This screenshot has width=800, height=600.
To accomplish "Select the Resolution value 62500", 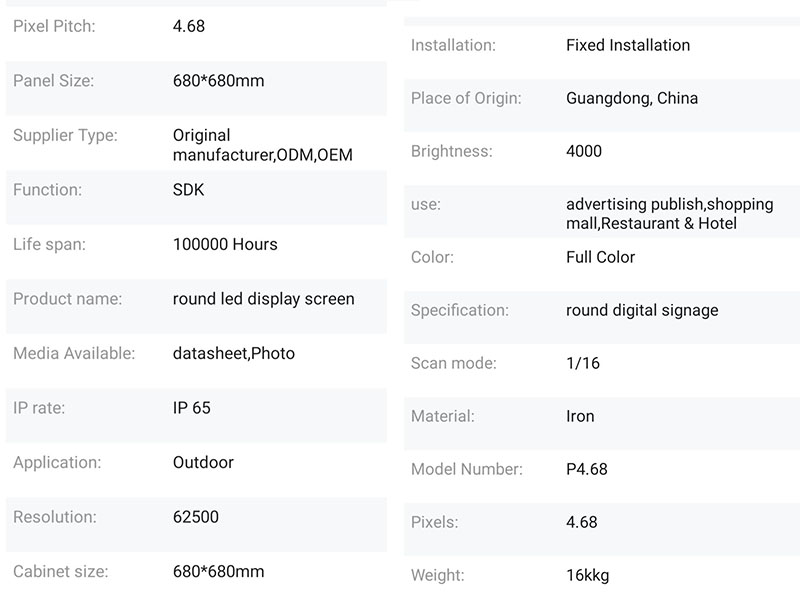I will pos(196,517).
